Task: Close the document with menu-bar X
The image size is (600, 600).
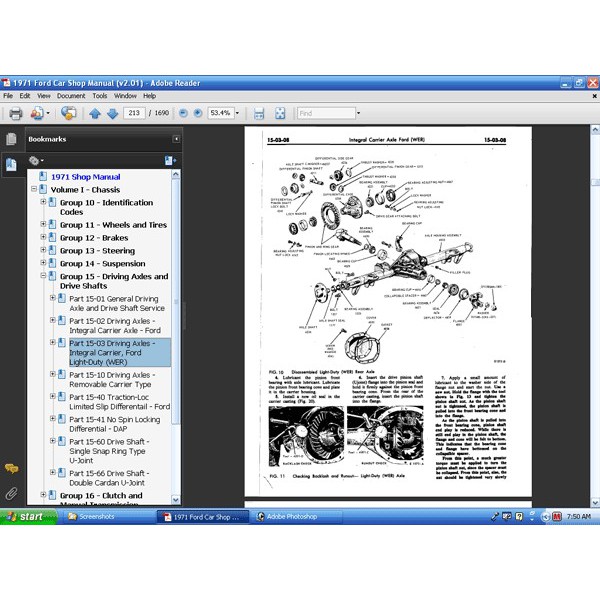Action: [595, 96]
